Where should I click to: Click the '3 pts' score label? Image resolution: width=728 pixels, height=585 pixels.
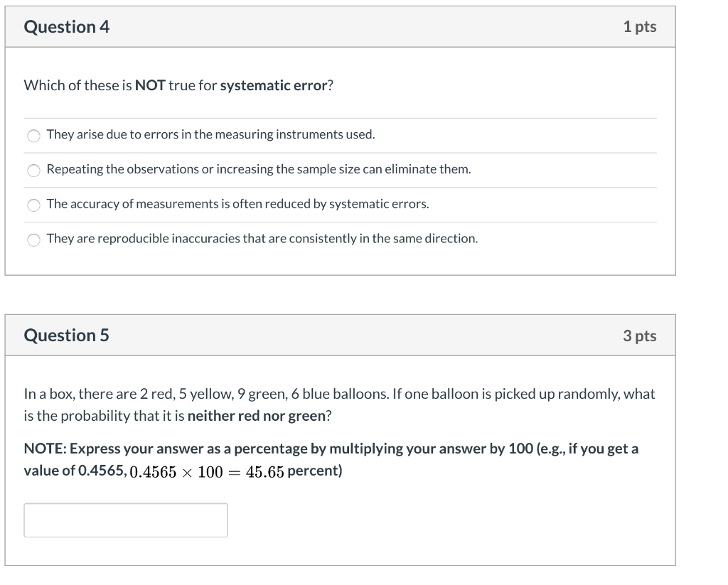(639, 336)
